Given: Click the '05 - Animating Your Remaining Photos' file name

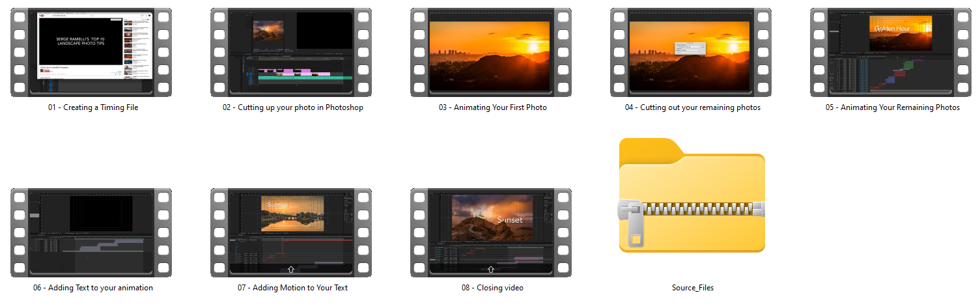Looking at the screenshot, I should pos(892,107).
